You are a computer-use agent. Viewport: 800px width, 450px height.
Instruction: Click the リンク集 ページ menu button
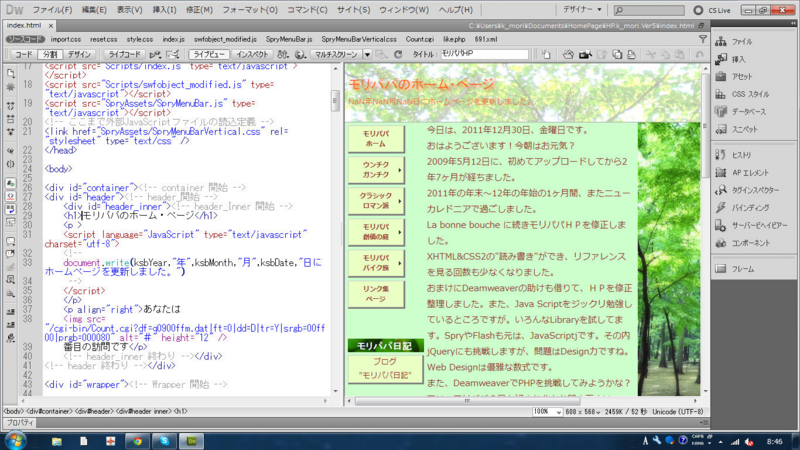376,294
